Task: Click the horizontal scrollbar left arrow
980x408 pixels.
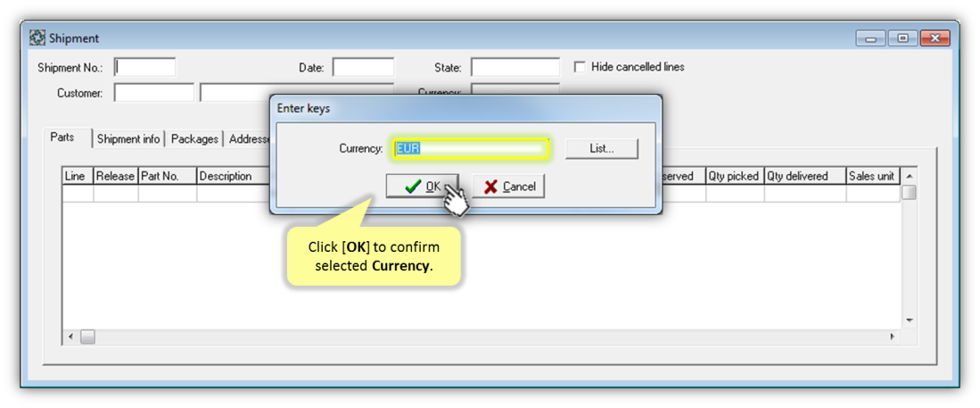Action: tap(70, 337)
